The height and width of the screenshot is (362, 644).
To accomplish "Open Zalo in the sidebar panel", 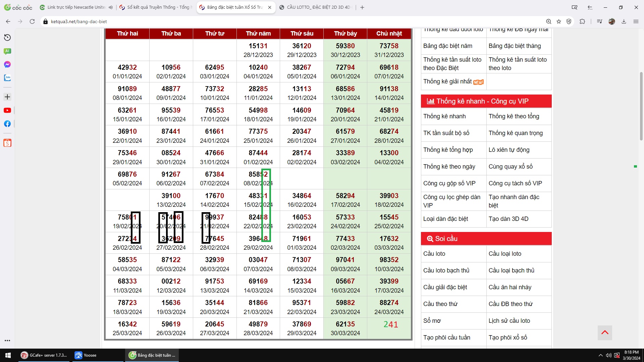I will click(7, 78).
